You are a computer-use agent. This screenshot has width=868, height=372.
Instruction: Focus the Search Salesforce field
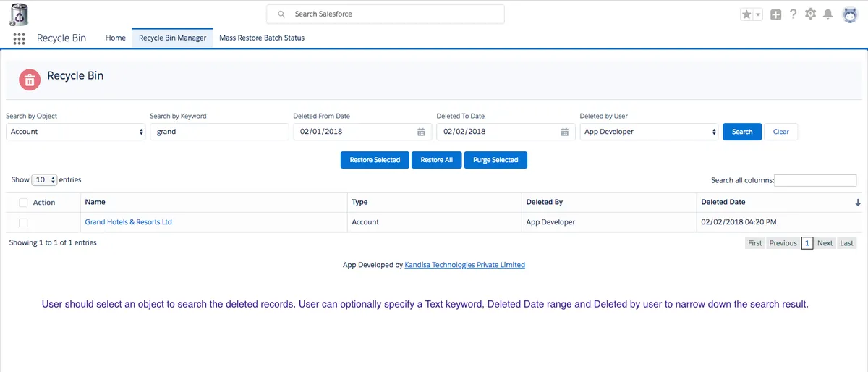point(386,14)
